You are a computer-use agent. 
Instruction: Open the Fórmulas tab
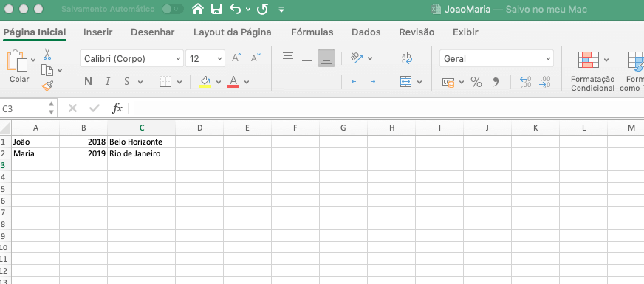(312, 32)
